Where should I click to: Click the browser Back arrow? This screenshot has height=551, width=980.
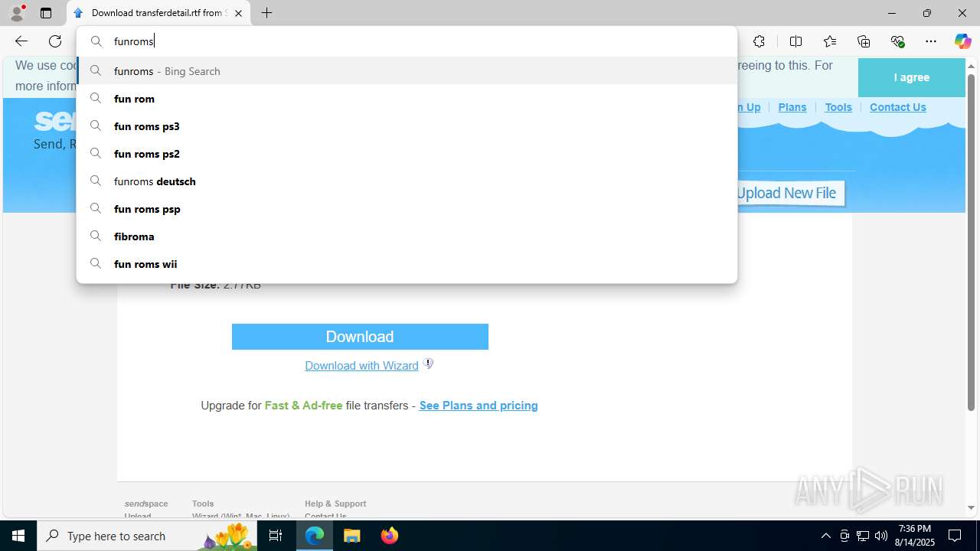[21, 41]
